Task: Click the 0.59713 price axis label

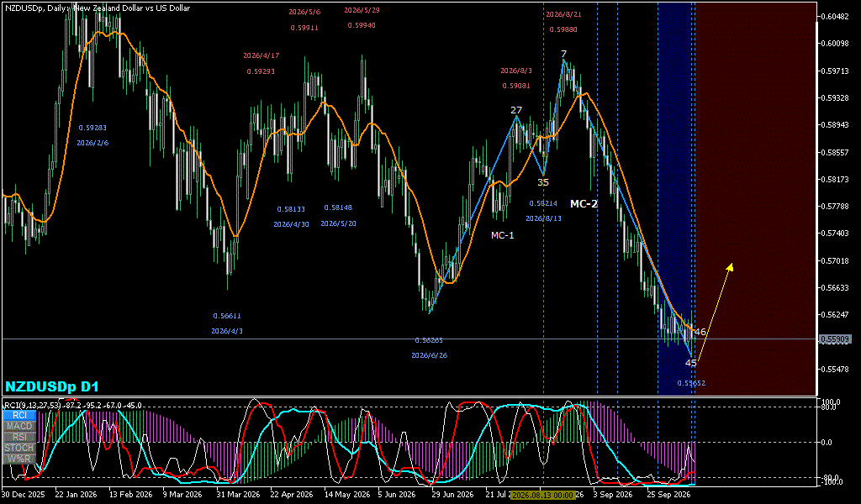Action: pyautogui.click(x=835, y=71)
